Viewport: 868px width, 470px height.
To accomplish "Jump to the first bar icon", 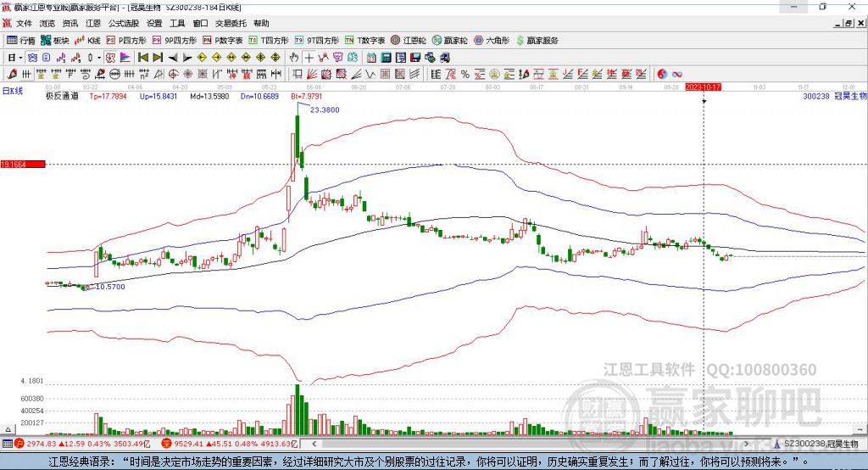I will (143, 58).
